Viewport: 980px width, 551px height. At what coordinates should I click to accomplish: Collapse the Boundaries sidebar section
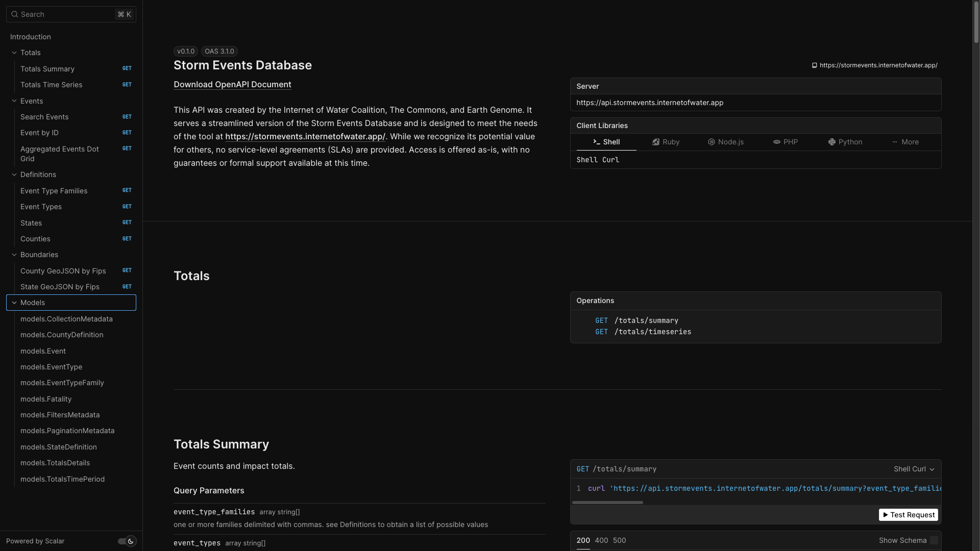pyautogui.click(x=14, y=255)
